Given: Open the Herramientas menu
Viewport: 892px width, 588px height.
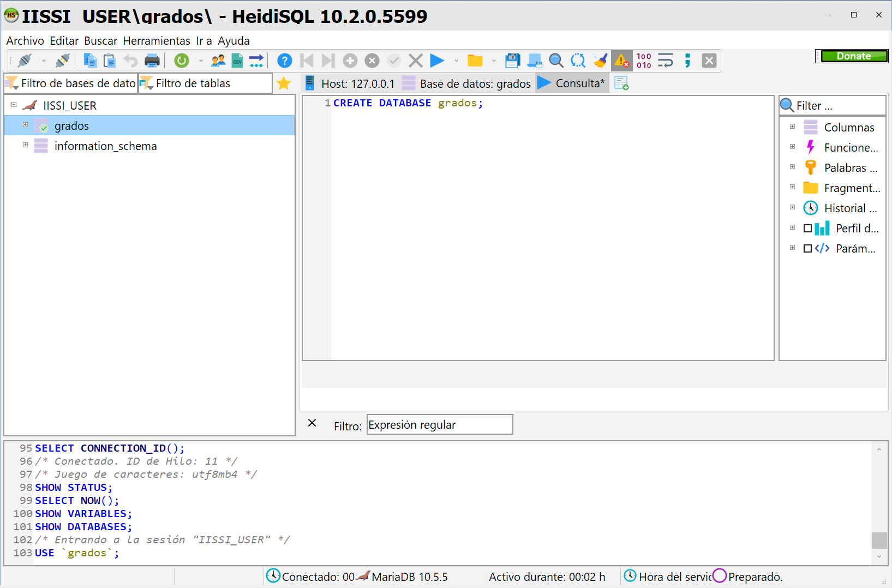Looking at the screenshot, I should (157, 40).
